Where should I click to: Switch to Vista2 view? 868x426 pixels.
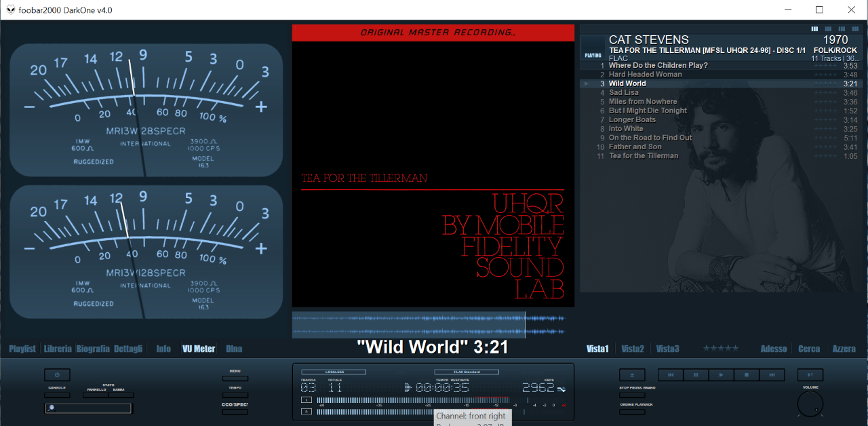pyautogui.click(x=633, y=349)
